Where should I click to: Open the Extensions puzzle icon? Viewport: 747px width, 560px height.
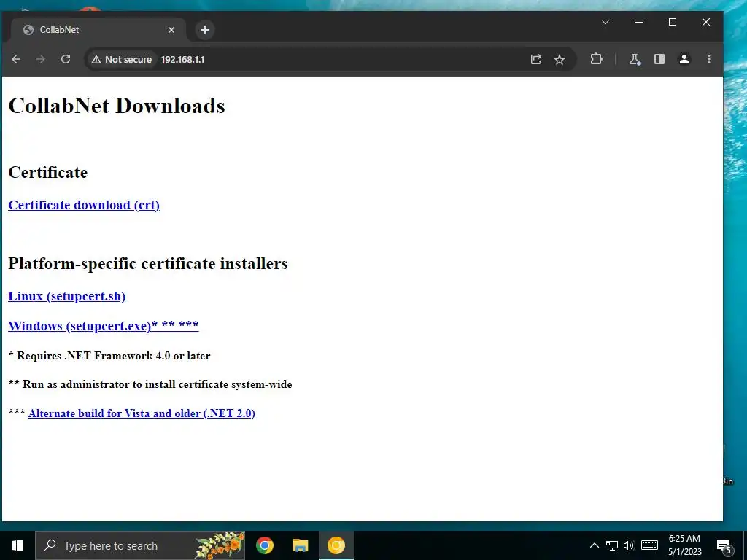596,59
